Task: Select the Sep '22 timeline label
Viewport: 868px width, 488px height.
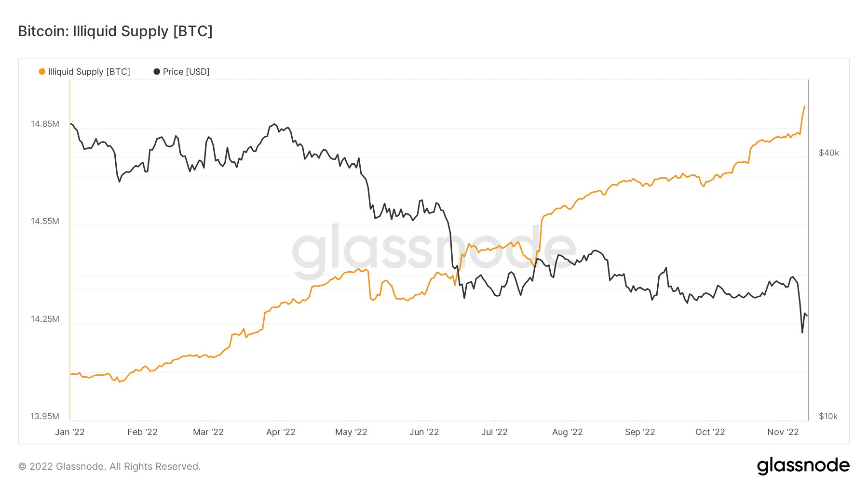Action: coord(640,432)
